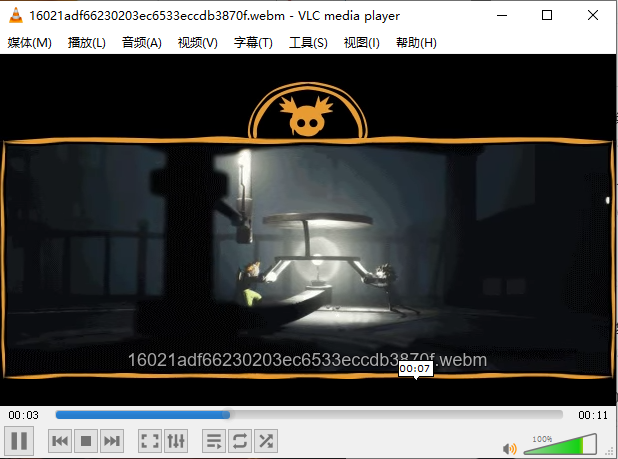Skip to the previous media track
Image resolution: width=618 pixels, height=459 pixels.
pos(60,441)
